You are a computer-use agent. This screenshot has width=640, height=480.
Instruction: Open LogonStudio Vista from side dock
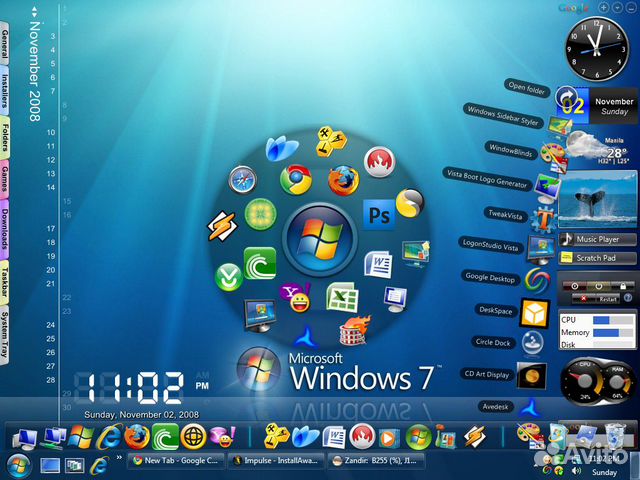pyautogui.click(x=541, y=250)
